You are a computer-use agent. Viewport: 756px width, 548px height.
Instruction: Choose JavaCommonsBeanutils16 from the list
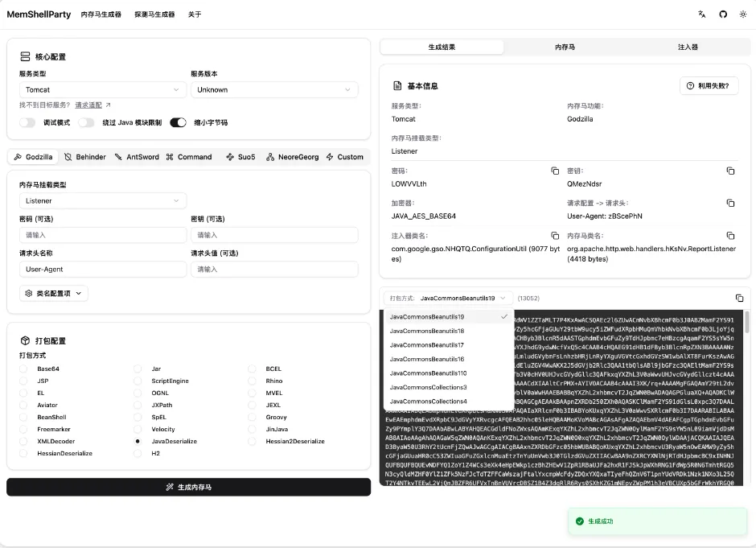click(x=448, y=359)
